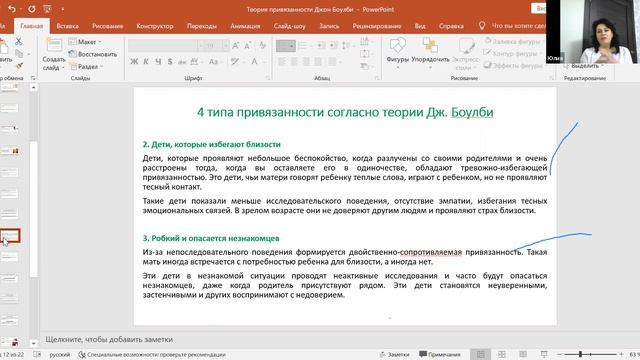Click the Copy icon in clipboard group
The image size is (640, 360).
tap(19, 53)
